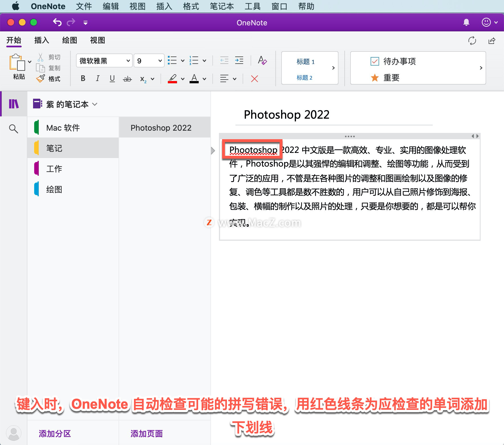Viewport: 504px width, 445px height.
Task: Click the undo arrow in title bar
Action: 57,22
